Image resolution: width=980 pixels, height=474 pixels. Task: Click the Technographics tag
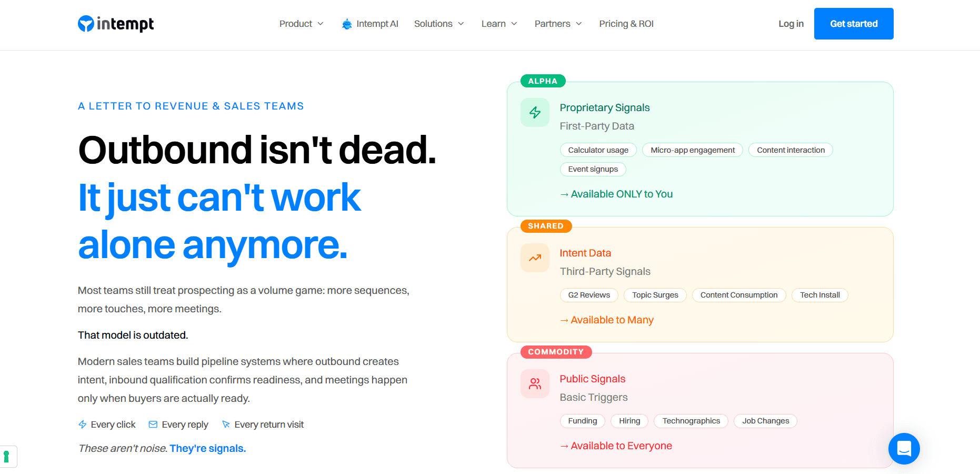pyautogui.click(x=691, y=421)
